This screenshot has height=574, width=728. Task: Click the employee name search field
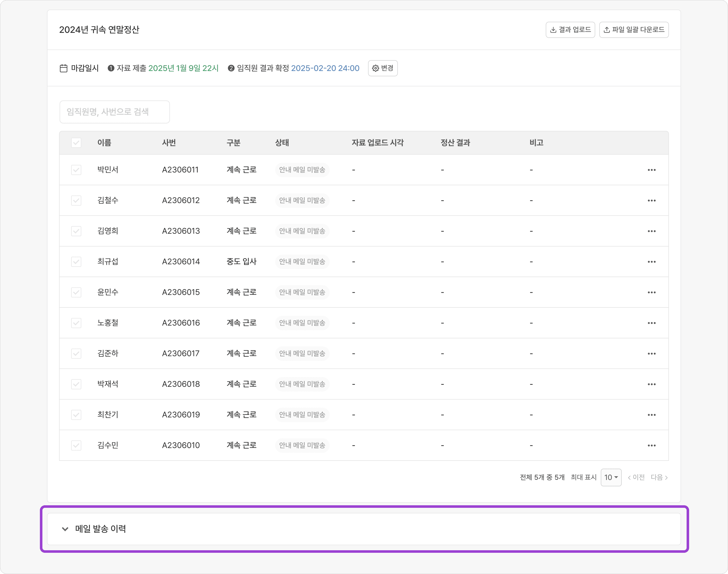tap(115, 112)
